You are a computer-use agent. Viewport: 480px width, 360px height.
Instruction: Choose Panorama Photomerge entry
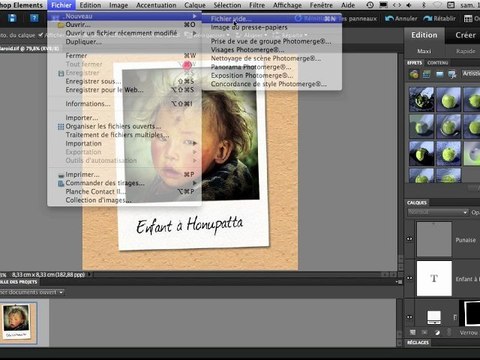click(251, 67)
